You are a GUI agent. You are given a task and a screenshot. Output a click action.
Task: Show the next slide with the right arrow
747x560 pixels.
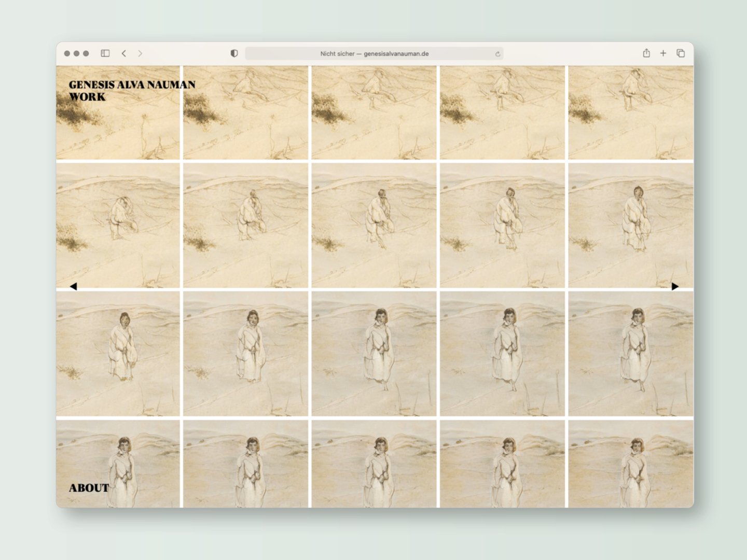tap(675, 286)
